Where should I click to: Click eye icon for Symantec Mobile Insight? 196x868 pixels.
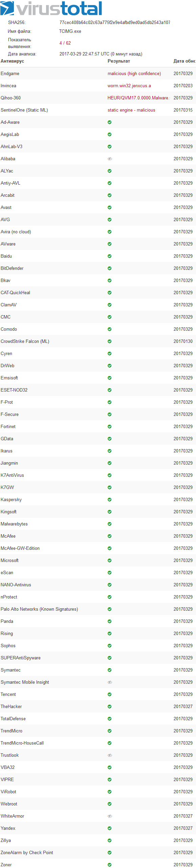tap(110, 682)
